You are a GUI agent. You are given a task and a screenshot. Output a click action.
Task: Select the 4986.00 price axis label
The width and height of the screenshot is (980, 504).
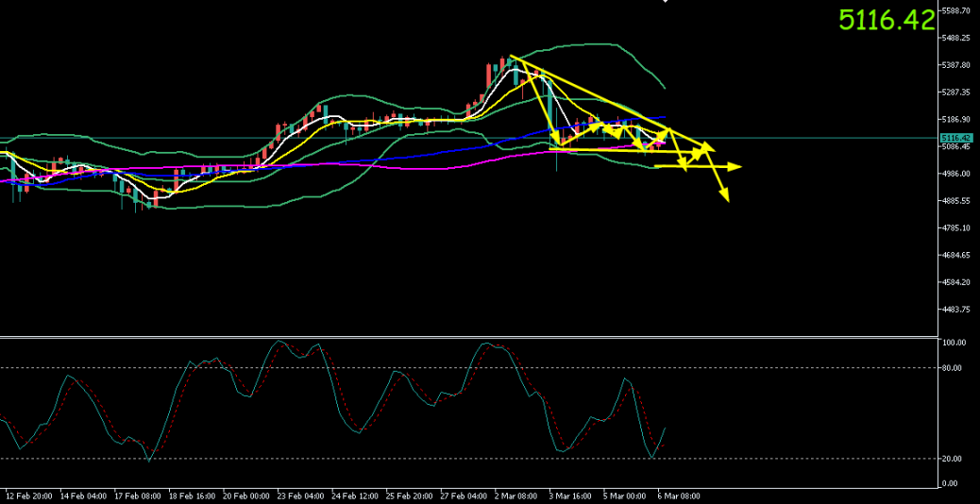click(956, 174)
